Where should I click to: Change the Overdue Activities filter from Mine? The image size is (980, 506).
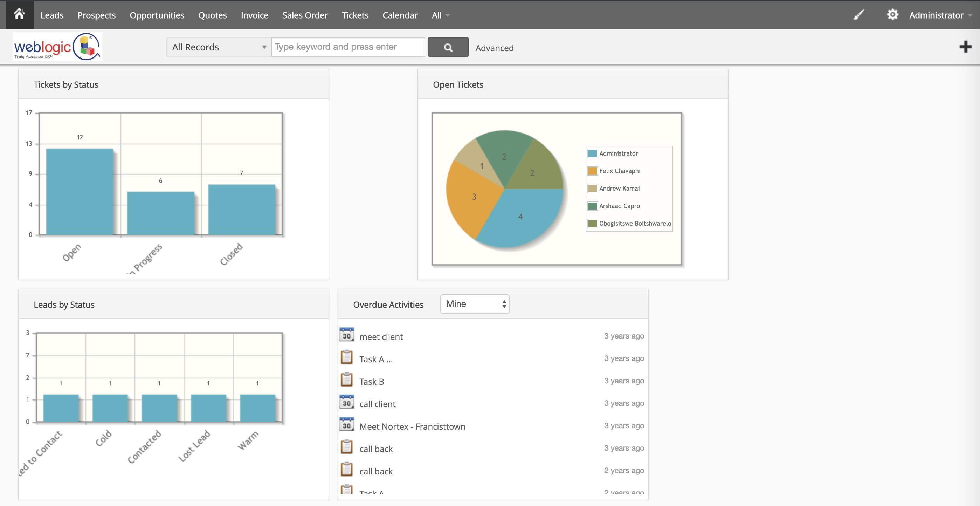(x=474, y=304)
